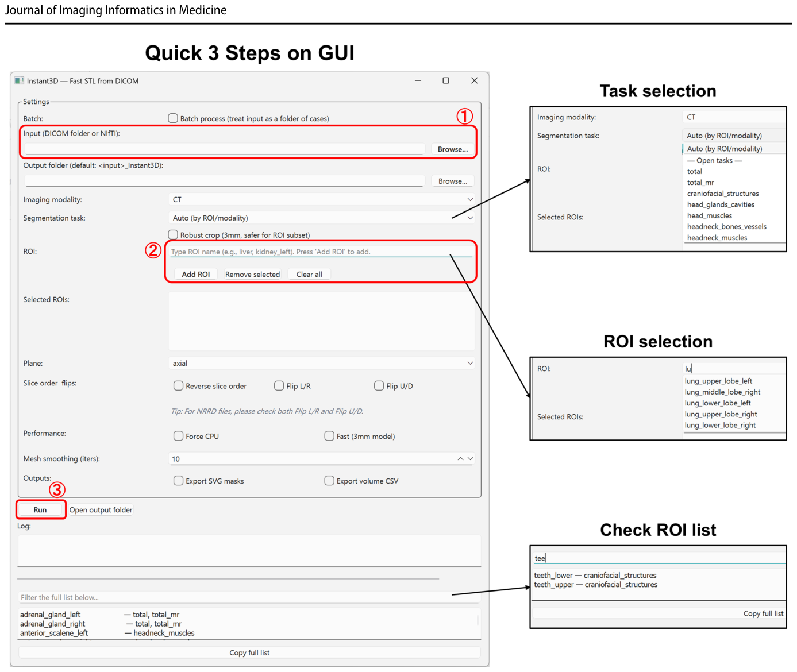Viewport: 797px width, 672px height.
Task: Click teeth_lower entry in Check ROI list
Action: 595,575
